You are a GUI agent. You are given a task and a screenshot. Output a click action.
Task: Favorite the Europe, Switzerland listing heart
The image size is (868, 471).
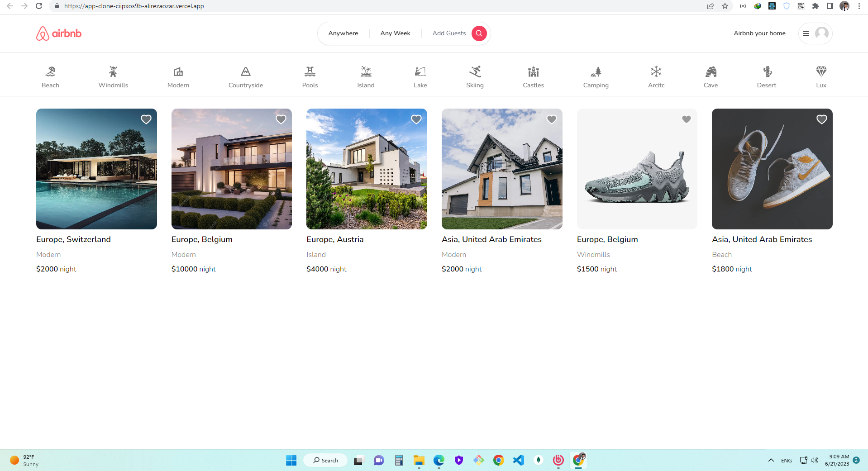tap(146, 119)
